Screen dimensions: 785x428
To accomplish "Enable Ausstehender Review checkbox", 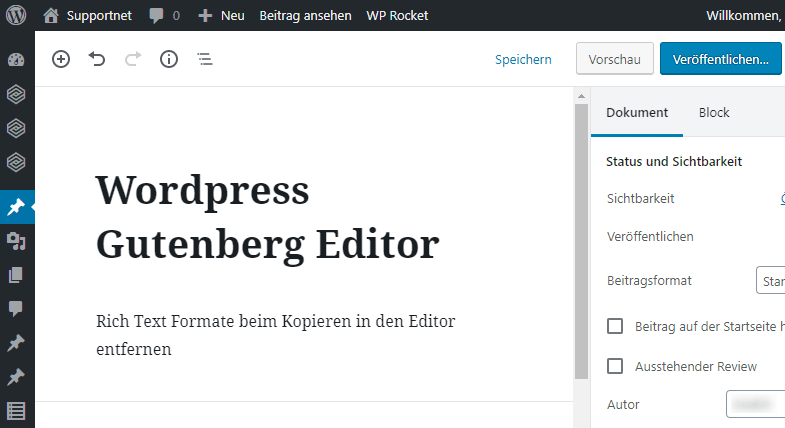I will click(x=615, y=366).
